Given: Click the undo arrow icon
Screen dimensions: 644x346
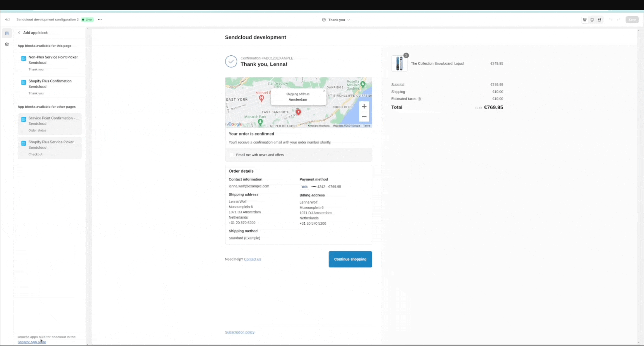Looking at the screenshot, I should (x=611, y=19).
